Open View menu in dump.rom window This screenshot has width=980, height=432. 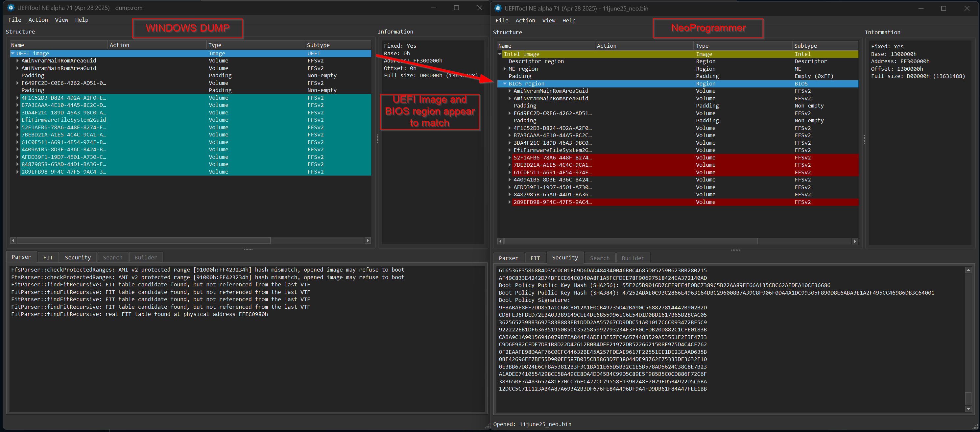click(x=61, y=20)
